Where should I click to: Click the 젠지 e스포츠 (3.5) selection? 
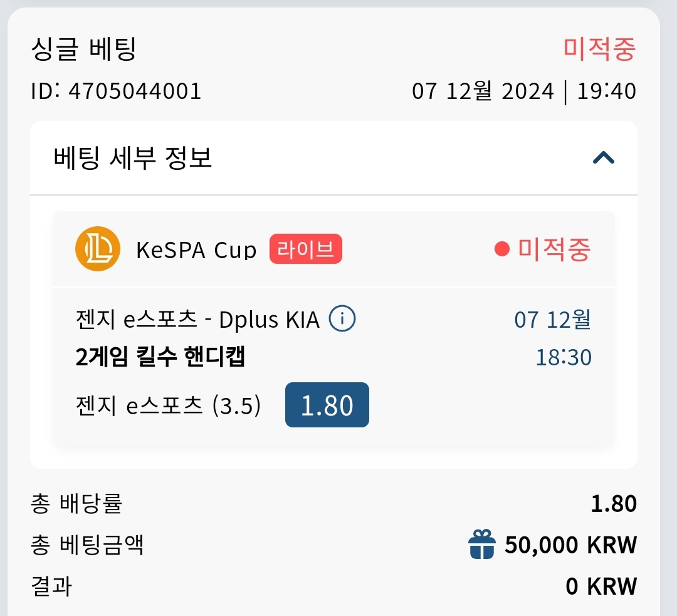(x=169, y=405)
